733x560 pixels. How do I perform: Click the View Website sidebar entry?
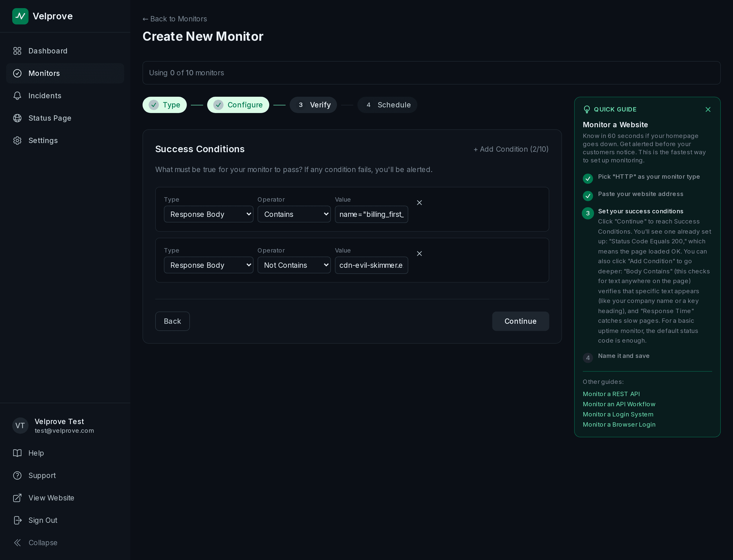[65, 498]
